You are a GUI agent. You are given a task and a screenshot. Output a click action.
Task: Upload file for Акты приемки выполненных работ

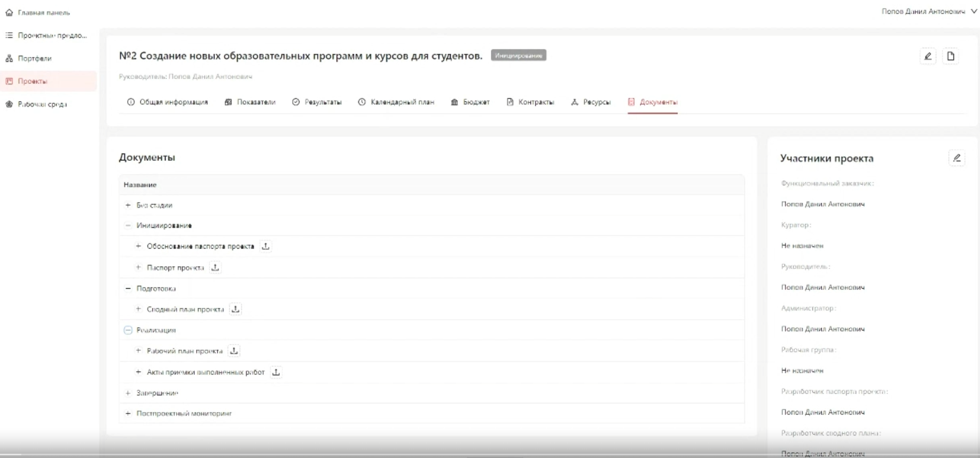coord(276,372)
